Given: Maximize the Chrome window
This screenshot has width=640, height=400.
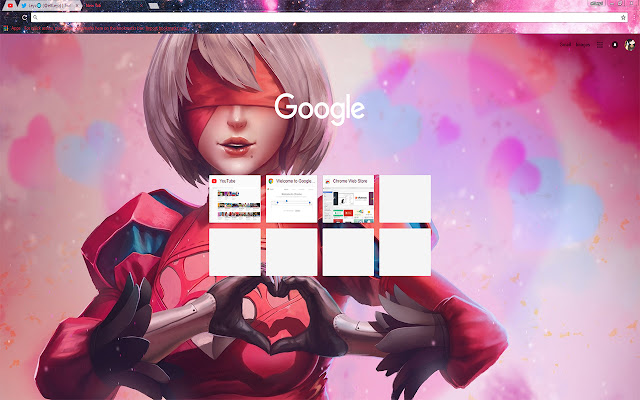Looking at the screenshot, I should [620, 3].
